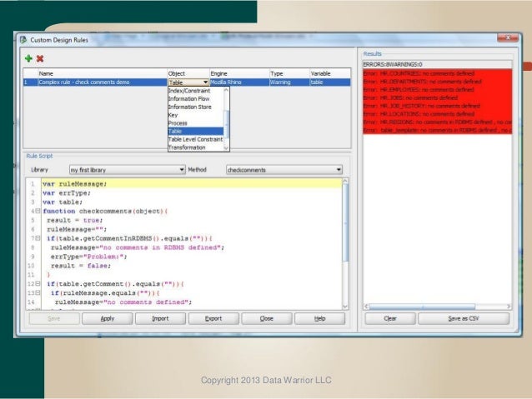Select the HR.LOCATIONS error result row
The height and width of the screenshot is (399, 532).
pos(437,114)
